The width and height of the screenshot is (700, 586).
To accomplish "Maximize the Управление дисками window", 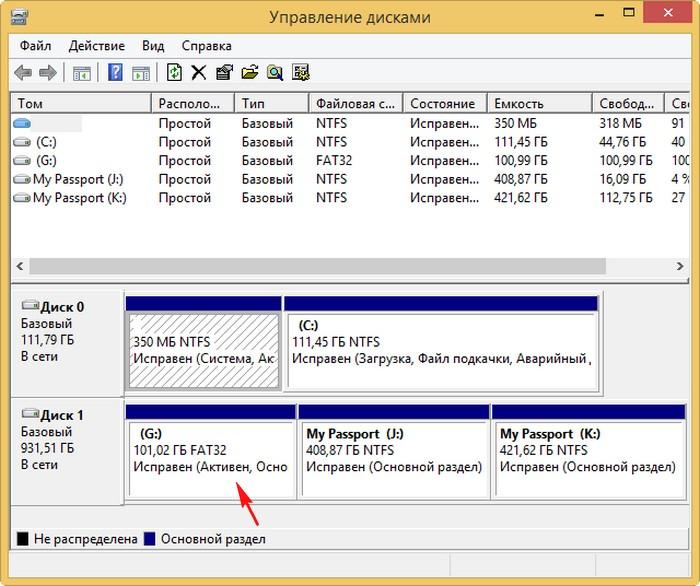I will 629,13.
